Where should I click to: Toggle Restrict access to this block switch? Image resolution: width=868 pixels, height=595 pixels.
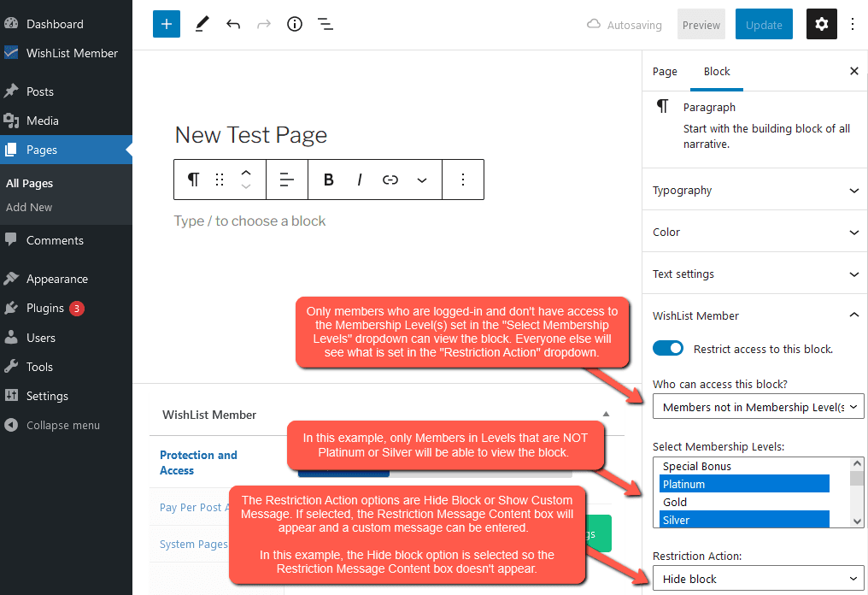[x=667, y=349]
